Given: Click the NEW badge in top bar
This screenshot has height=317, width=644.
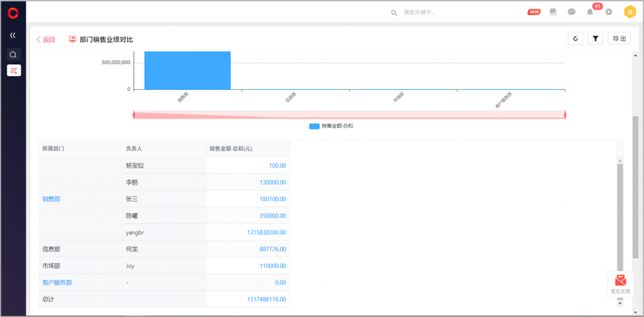Looking at the screenshot, I should pos(534,12).
